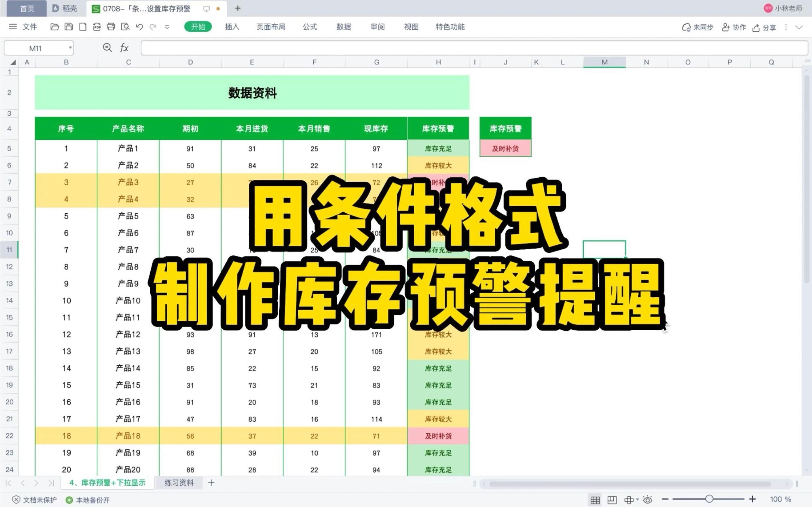Click the 文件 menu label
The image size is (812, 507).
(30, 27)
